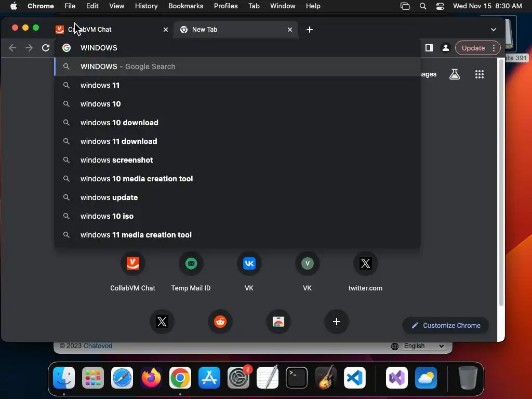Click the Stage Manager menu bar icon
The image size is (532, 399).
click(405, 6)
